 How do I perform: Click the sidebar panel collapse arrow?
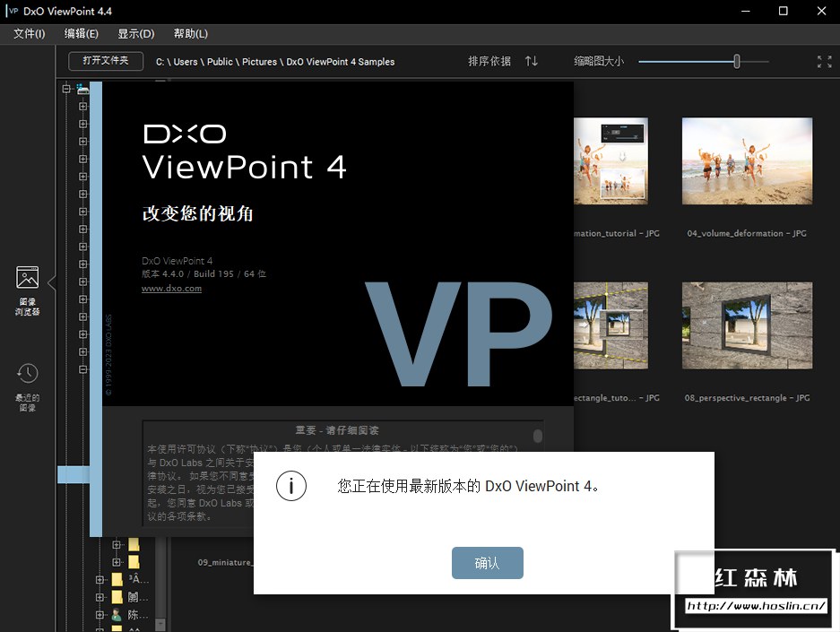[x=52, y=282]
